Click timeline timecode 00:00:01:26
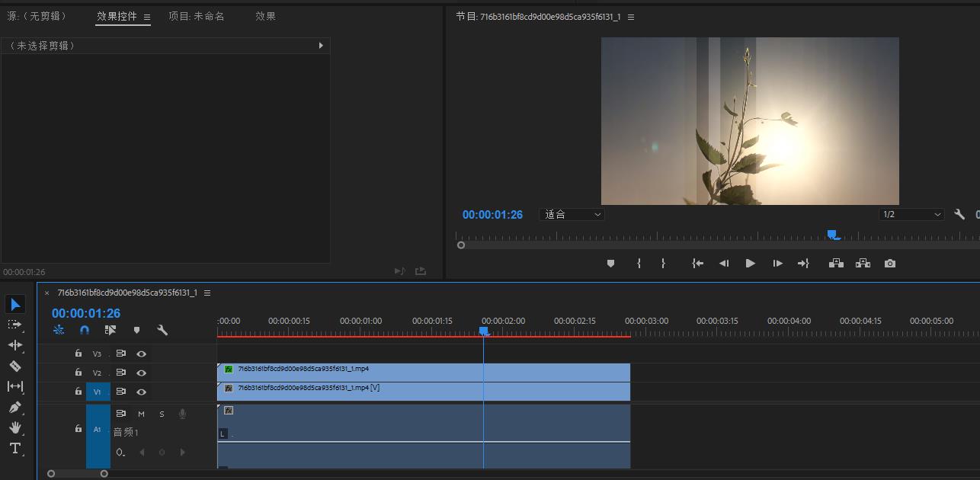 click(x=86, y=313)
